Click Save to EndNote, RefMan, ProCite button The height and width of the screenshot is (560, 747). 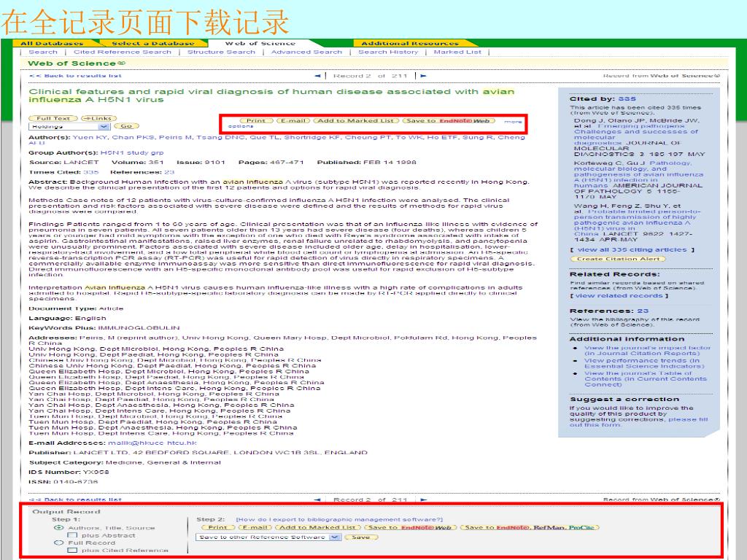(530, 527)
